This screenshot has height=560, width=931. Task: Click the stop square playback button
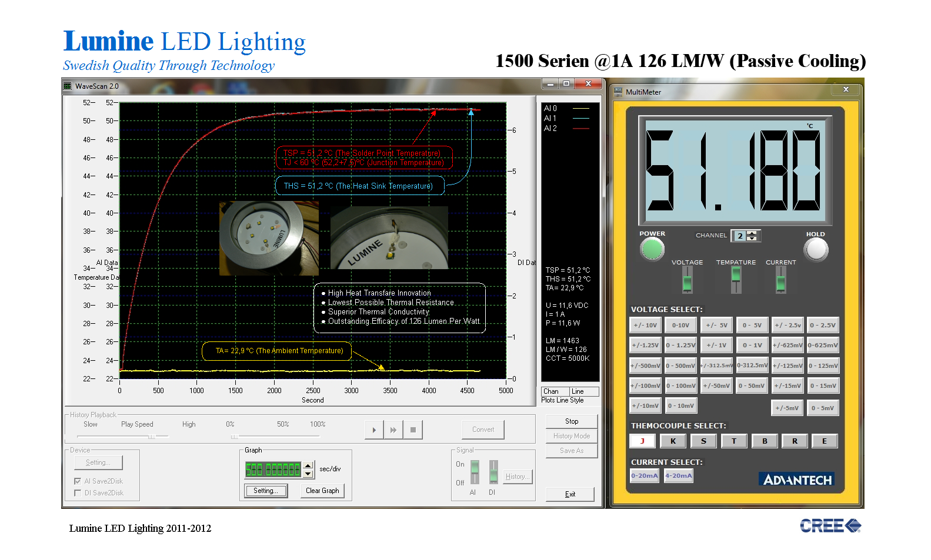[413, 430]
